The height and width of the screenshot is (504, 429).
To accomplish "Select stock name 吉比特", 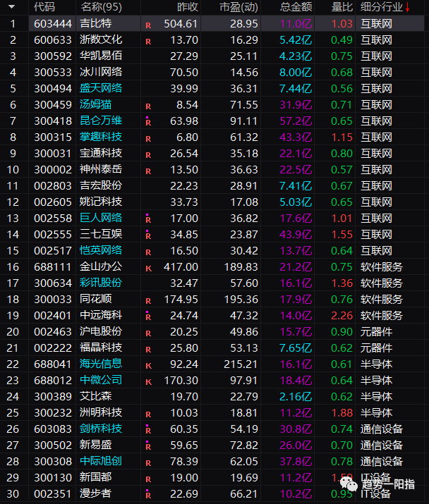I will (95, 23).
